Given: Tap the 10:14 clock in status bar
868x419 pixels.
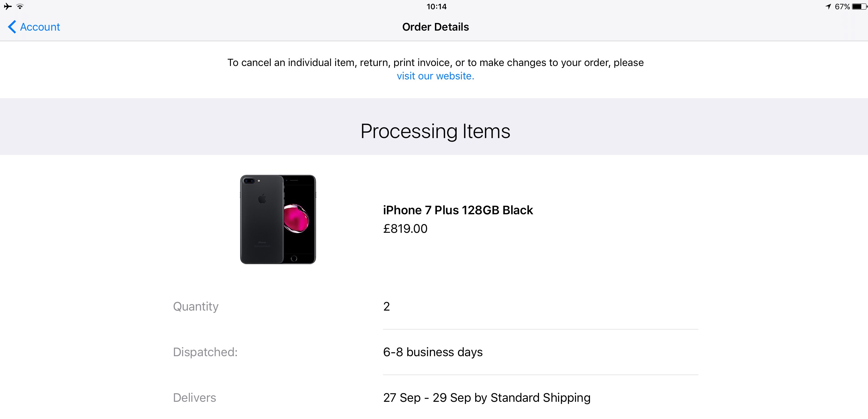Looking at the screenshot, I should click(x=436, y=6).
